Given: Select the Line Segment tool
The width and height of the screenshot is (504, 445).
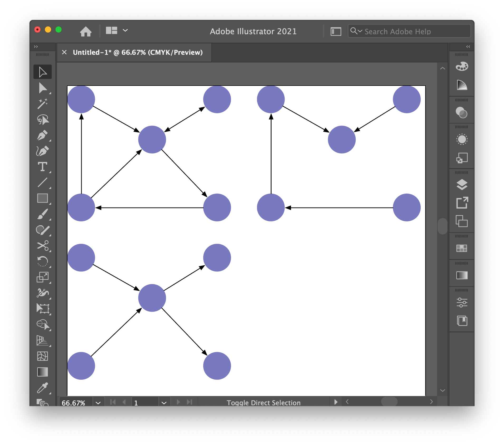Looking at the screenshot, I should 42,182.
